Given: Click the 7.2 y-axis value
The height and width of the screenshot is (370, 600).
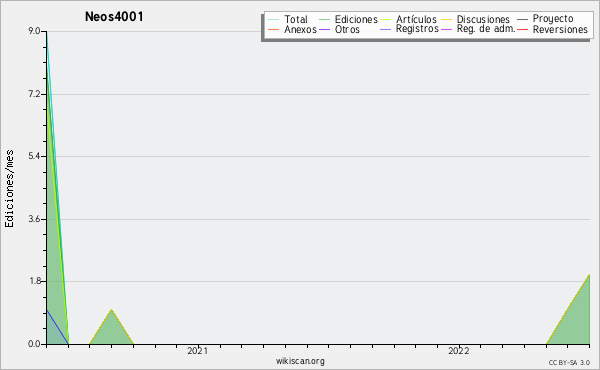Looking at the screenshot, I should point(34,94).
